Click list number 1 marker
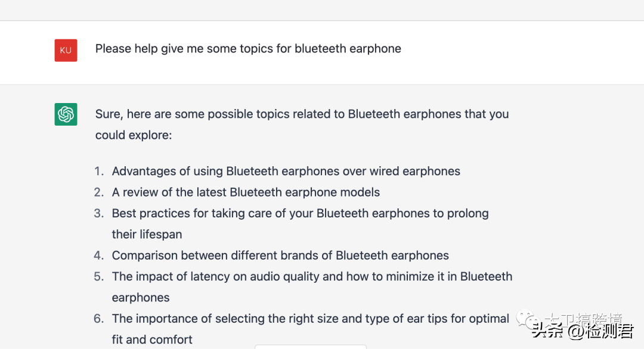 point(99,171)
